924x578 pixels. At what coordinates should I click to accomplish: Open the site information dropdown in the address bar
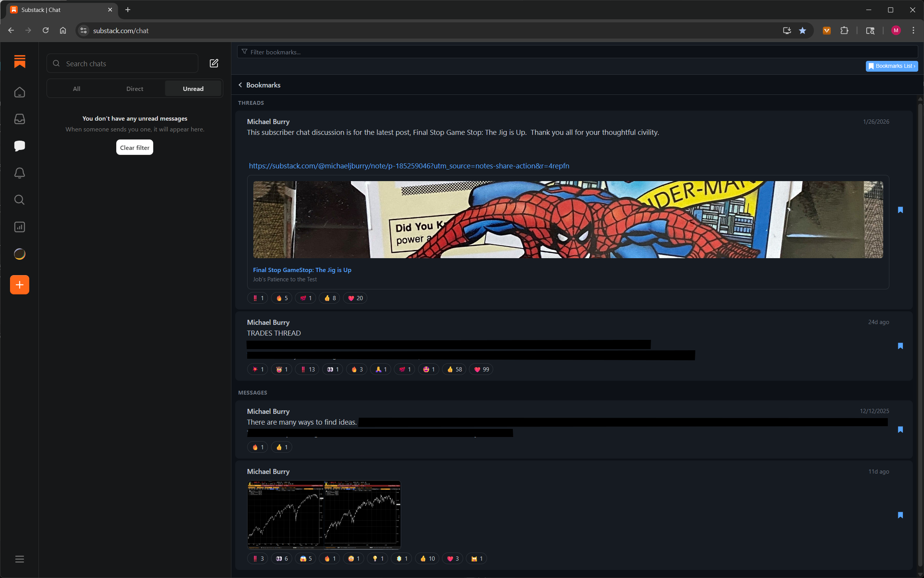83,30
